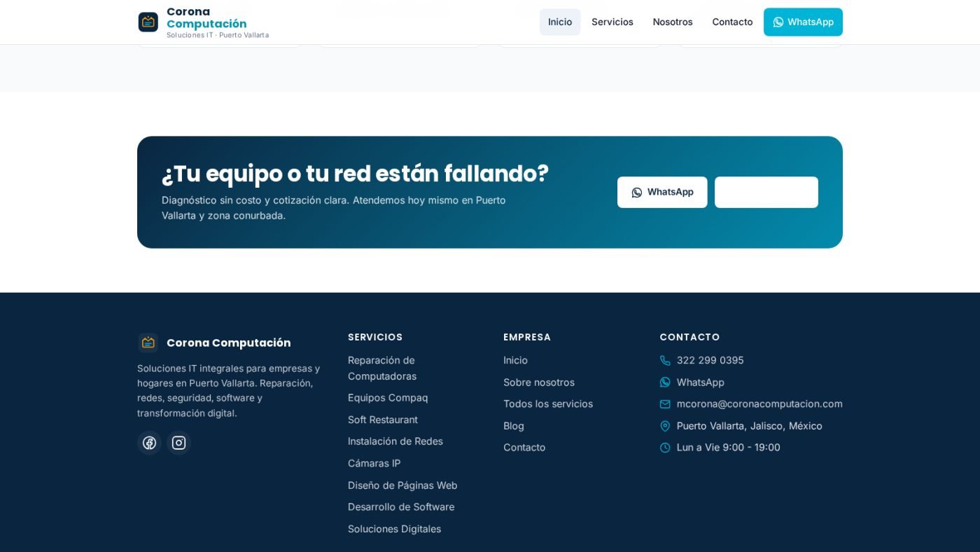Click the CONTACTO footer column heading
Image resolution: width=980 pixels, height=552 pixels.
(689, 337)
